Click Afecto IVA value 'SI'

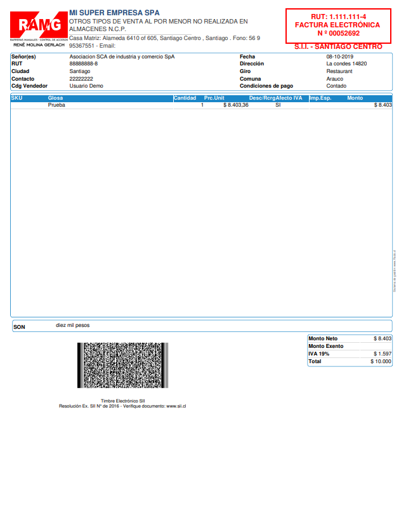coord(278,105)
